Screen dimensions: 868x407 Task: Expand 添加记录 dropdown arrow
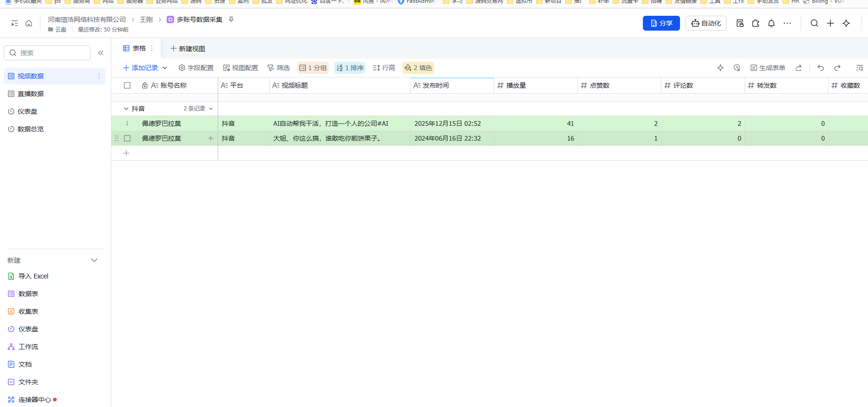pos(165,68)
